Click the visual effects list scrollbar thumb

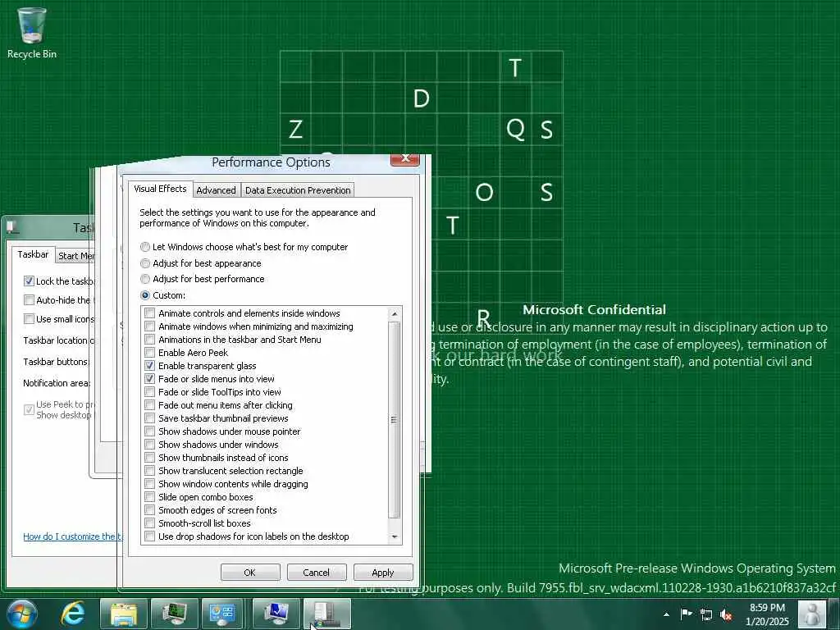(395, 420)
